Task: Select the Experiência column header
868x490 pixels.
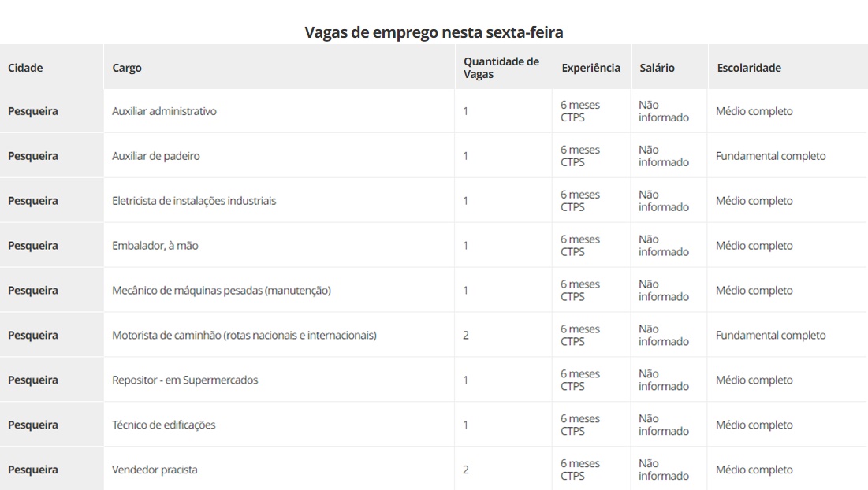Action: pyautogui.click(x=590, y=68)
